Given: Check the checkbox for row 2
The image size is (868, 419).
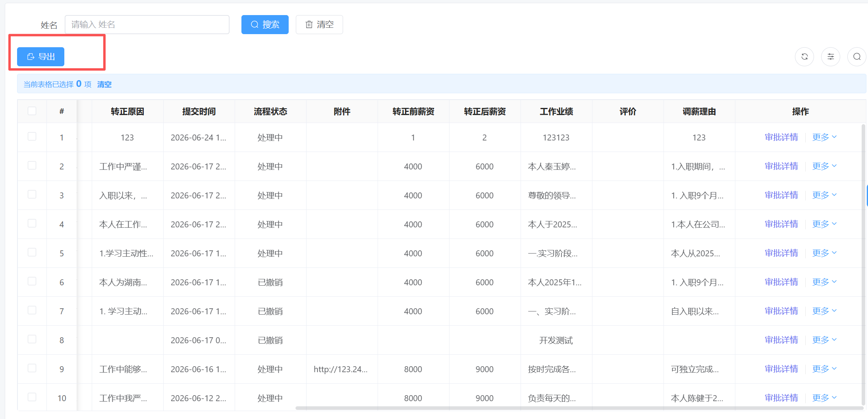Looking at the screenshot, I should (32, 165).
